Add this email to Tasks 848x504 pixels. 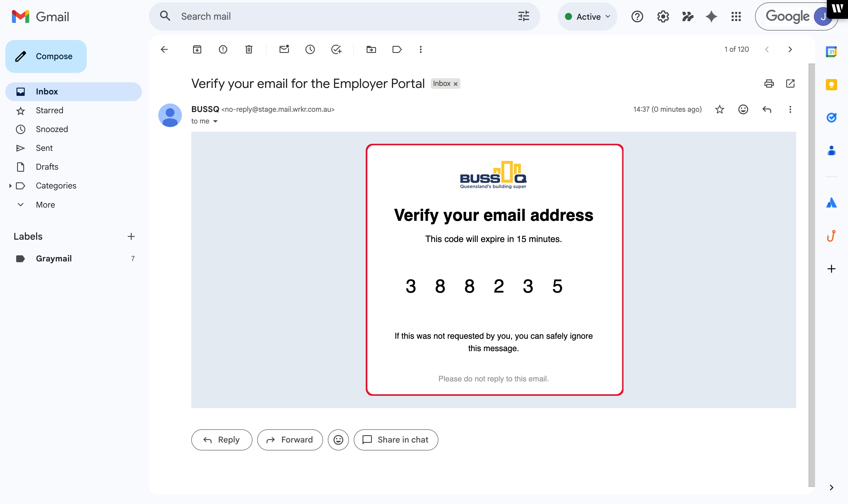[x=336, y=50]
